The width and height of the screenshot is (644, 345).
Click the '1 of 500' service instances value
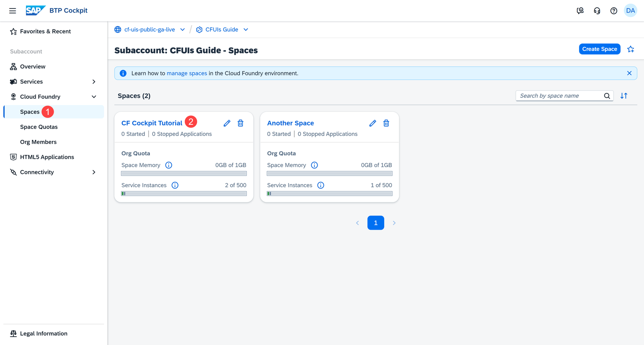(x=381, y=185)
